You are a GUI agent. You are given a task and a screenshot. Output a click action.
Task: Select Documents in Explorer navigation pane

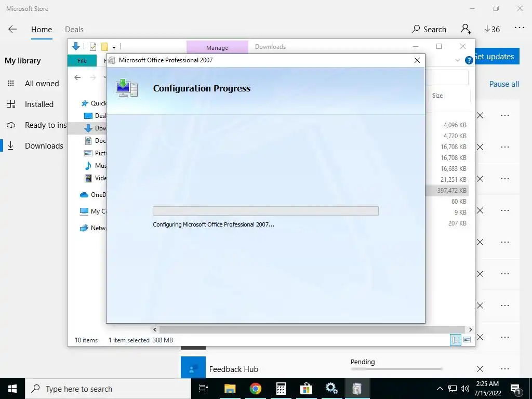[95, 140]
